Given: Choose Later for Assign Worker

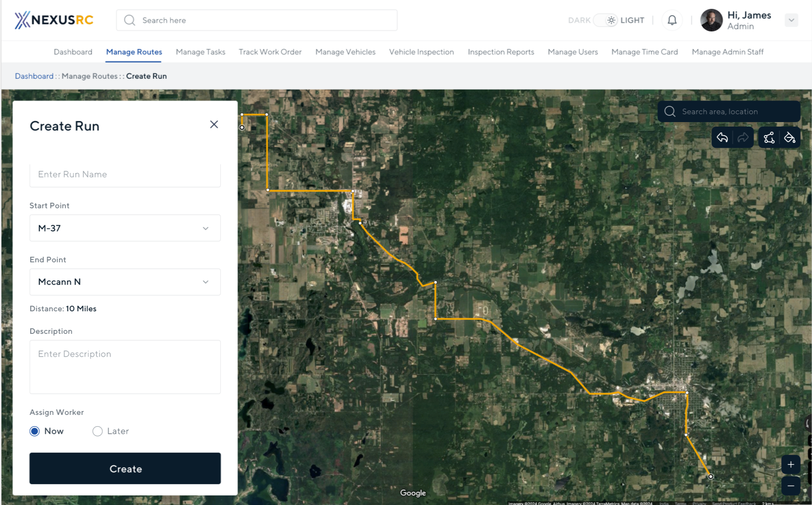Looking at the screenshot, I should coord(97,431).
